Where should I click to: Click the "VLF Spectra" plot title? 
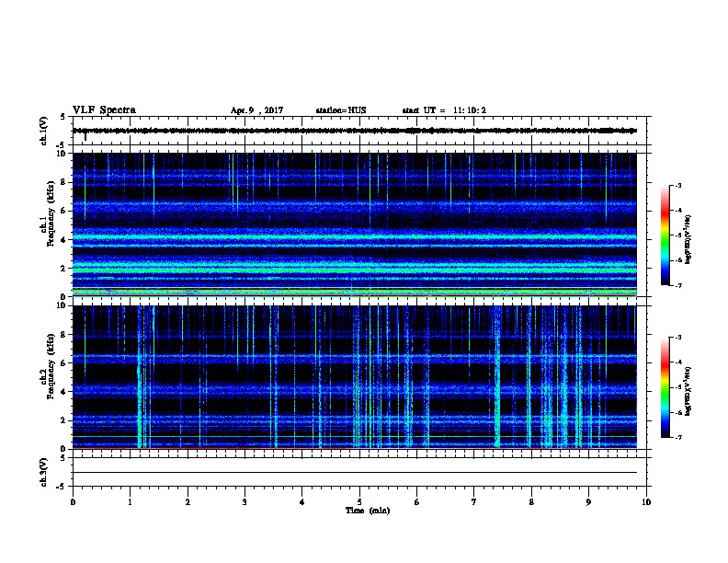pyautogui.click(x=104, y=110)
